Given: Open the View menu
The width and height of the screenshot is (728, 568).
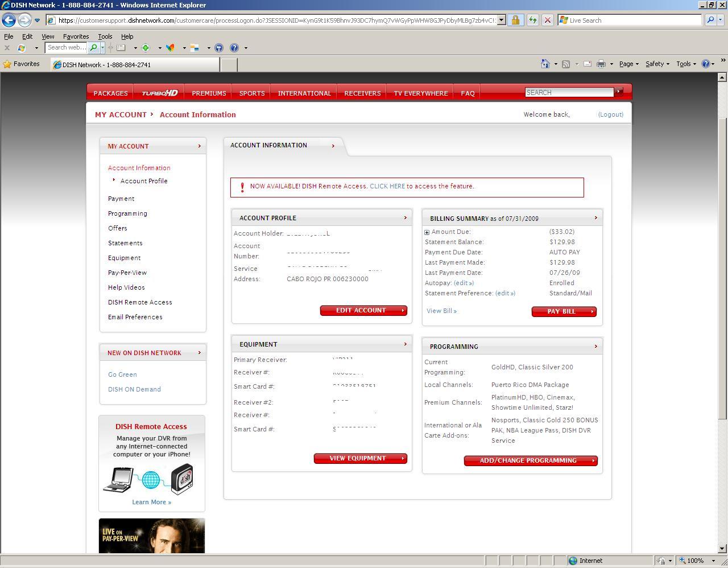Looking at the screenshot, I should (48, 36).
